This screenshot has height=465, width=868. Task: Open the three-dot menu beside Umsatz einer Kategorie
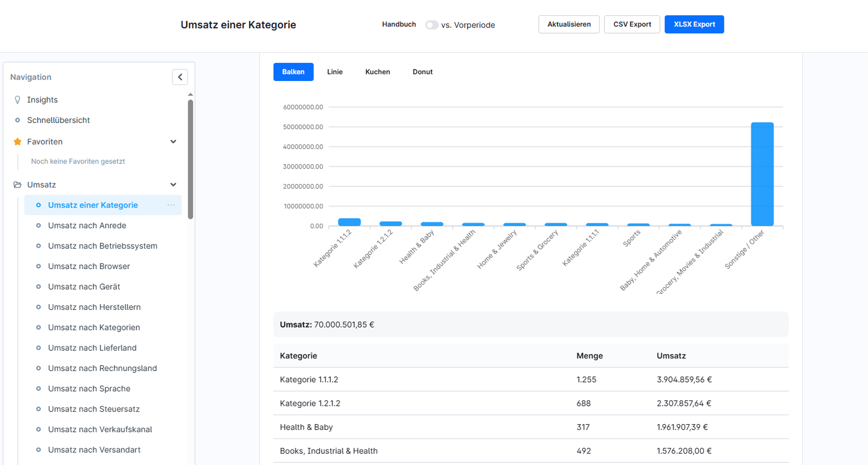click(x=171, y=205)
